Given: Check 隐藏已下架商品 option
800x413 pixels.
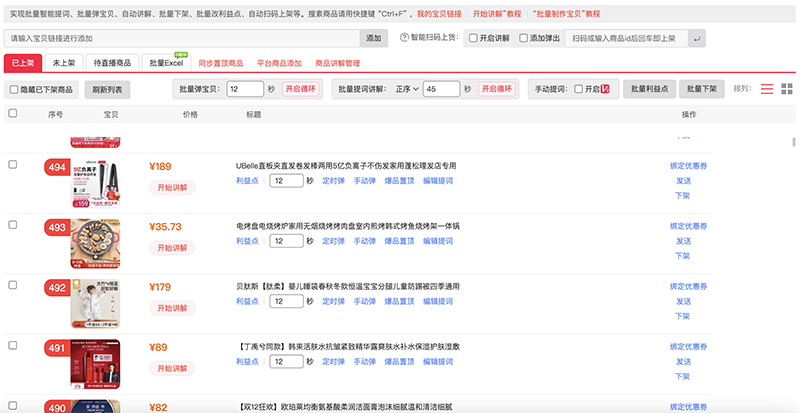Looking at the screenshot, I should [13, 89].
